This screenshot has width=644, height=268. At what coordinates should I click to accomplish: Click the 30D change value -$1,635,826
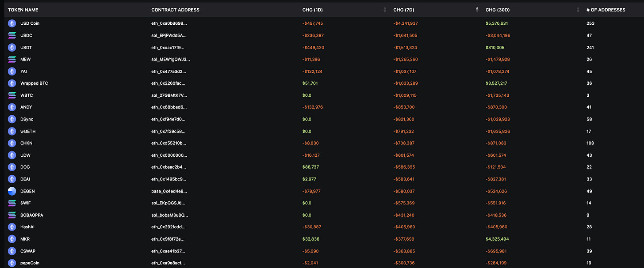pos(498,131)
